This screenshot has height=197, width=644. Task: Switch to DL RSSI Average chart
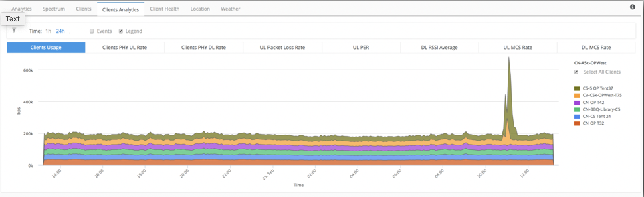click(x=439, y=48)
